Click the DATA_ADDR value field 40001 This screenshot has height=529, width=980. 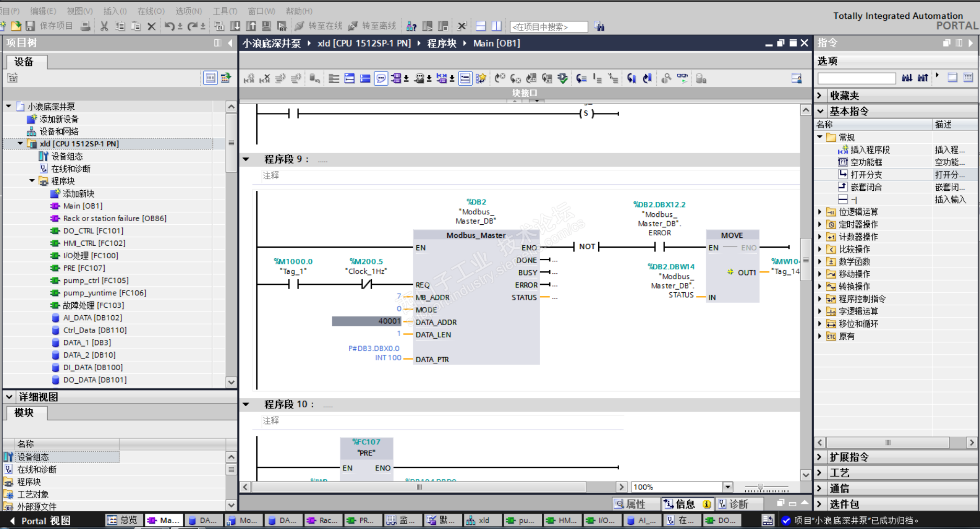pyautogui.click(x=367, y=321)
